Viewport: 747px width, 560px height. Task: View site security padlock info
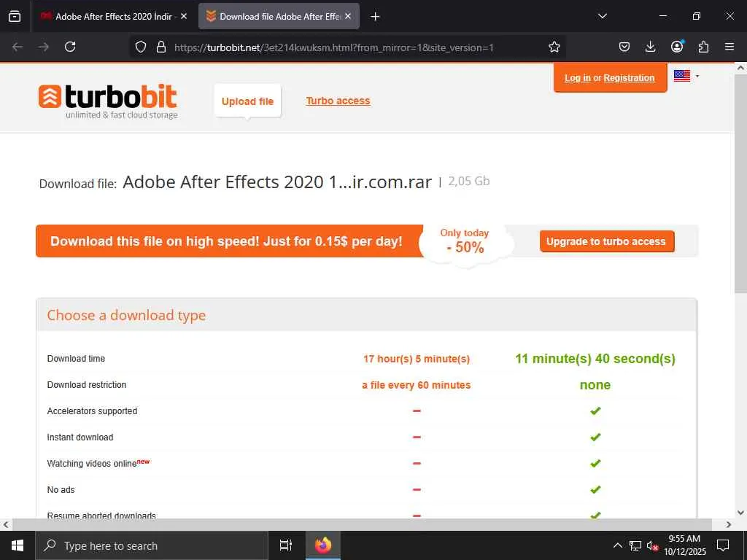(161, 47)
